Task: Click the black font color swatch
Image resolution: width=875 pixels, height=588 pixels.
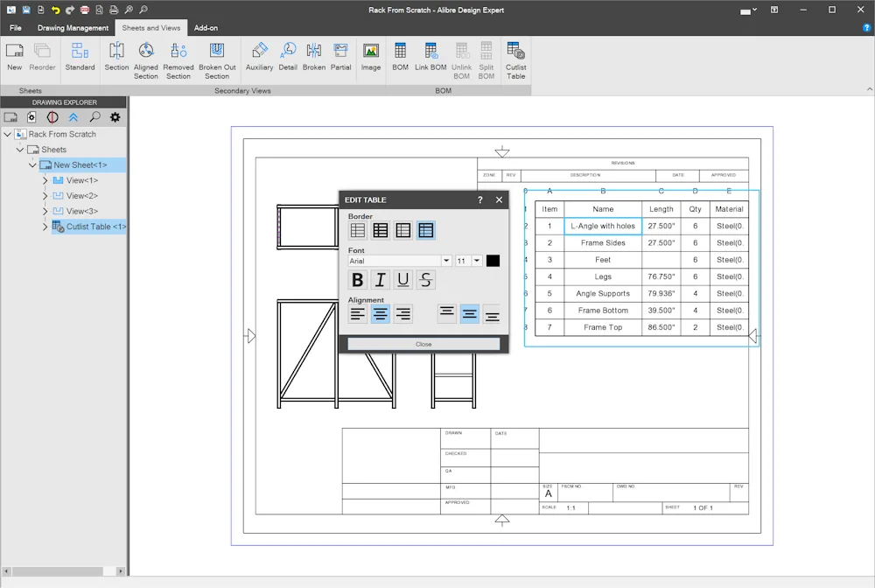Action: coord(493,261)
